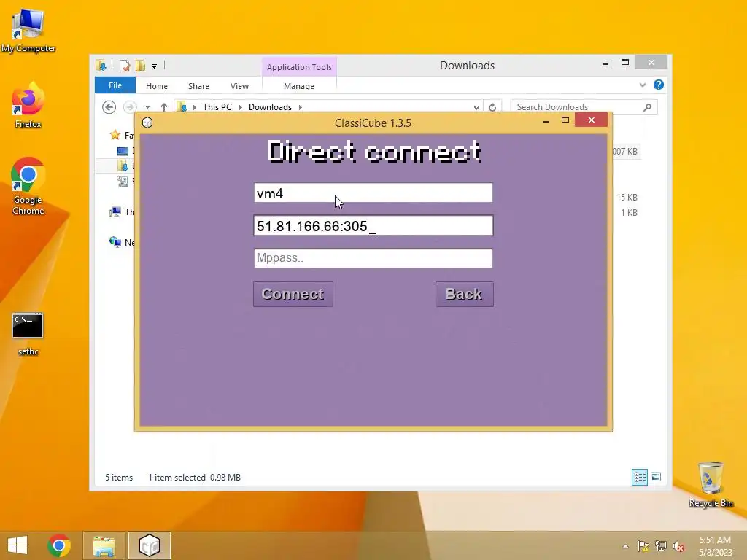
Task: Show hidden tray icons arrow
Action: tap(625, 546)
